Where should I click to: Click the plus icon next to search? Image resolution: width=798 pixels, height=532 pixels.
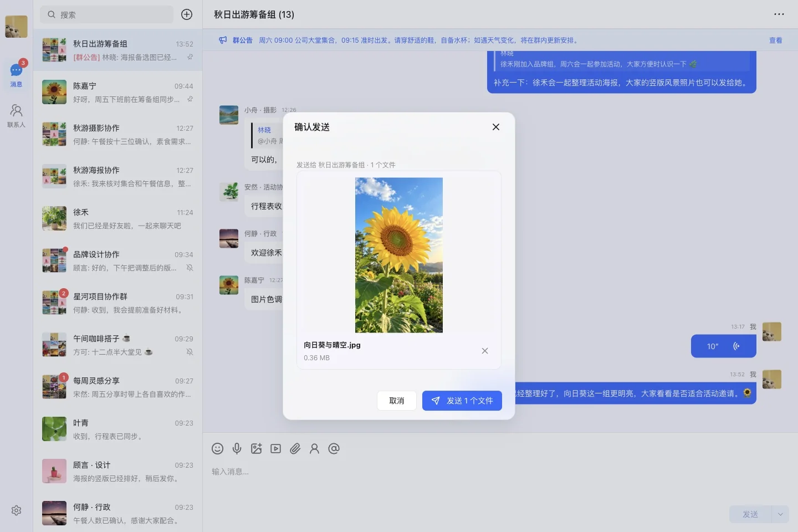tap(187, 14)
